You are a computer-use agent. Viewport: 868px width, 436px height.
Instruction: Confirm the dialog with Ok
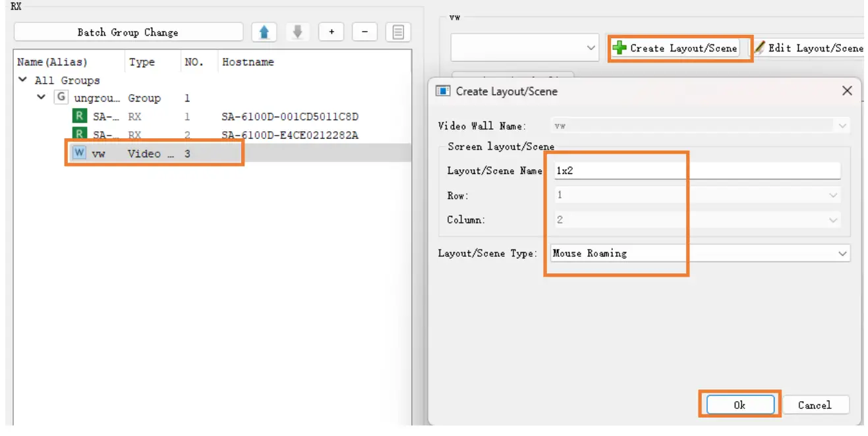click(x=739, y=405)
